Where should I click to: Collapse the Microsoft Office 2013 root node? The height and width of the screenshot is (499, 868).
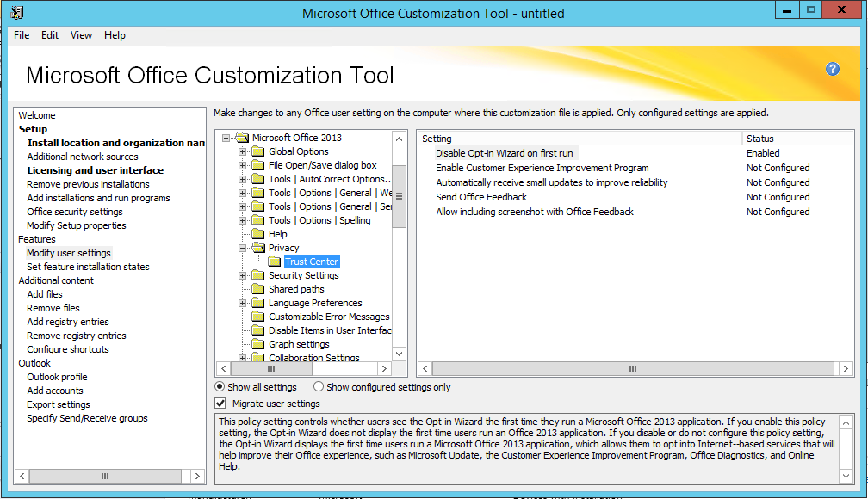tap(227, 138)
